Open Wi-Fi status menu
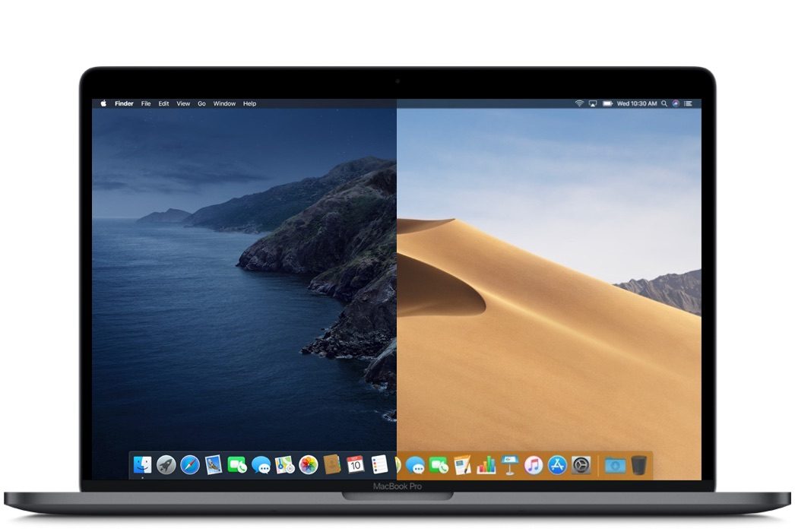The width and height of the screenshot is (795, 532). (x=579, y=103)
